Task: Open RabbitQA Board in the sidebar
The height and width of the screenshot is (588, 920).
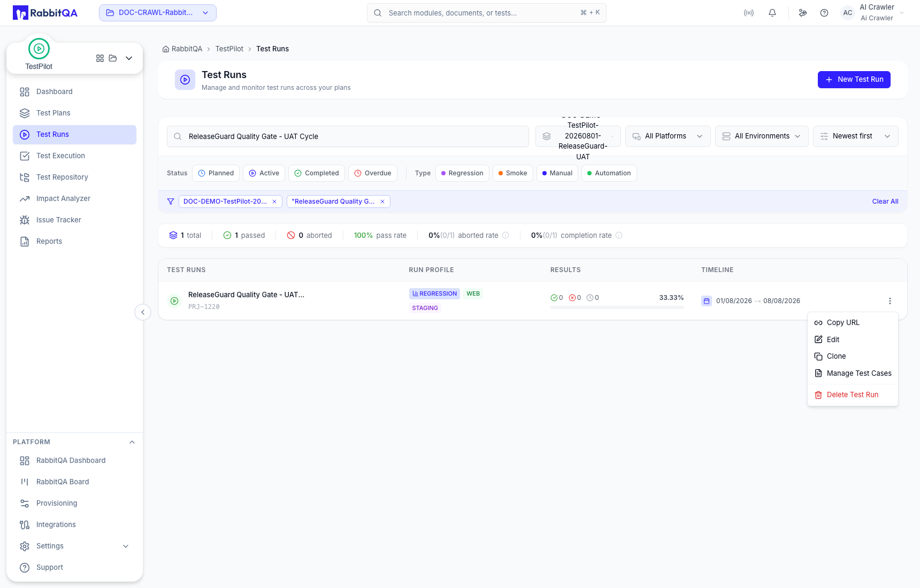Action: tap(74, 482)
